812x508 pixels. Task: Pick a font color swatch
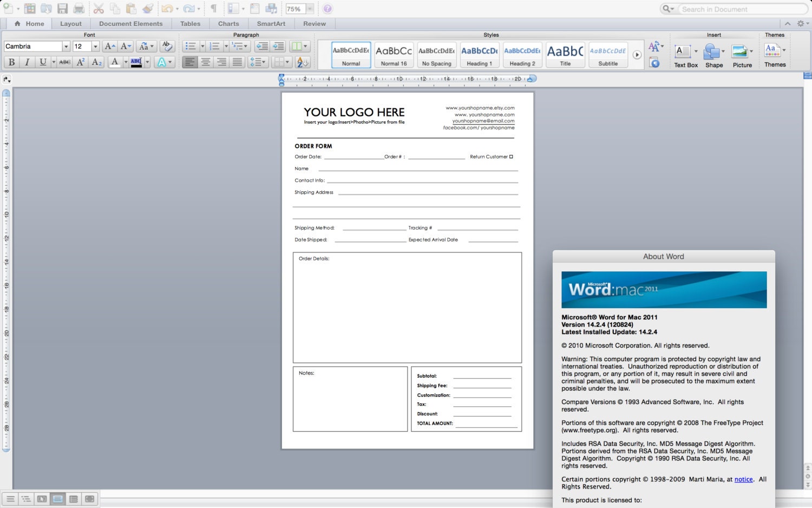coord(115,62)
